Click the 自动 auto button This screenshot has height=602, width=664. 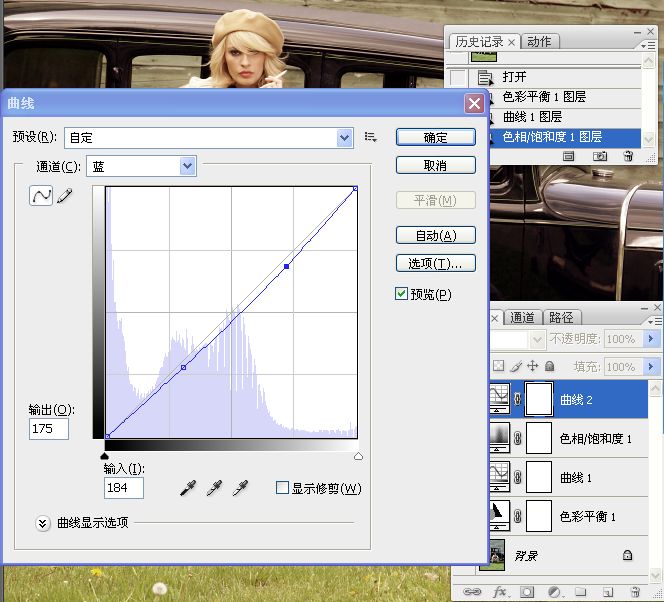435,235
